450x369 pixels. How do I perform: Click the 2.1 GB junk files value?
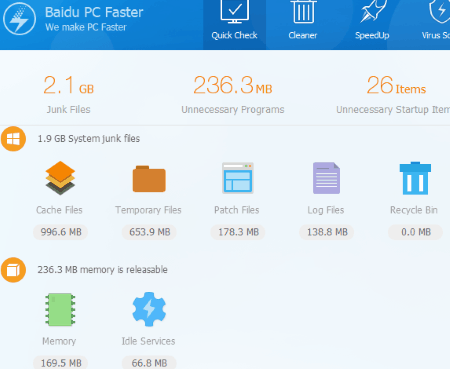(x=69, y=85)
